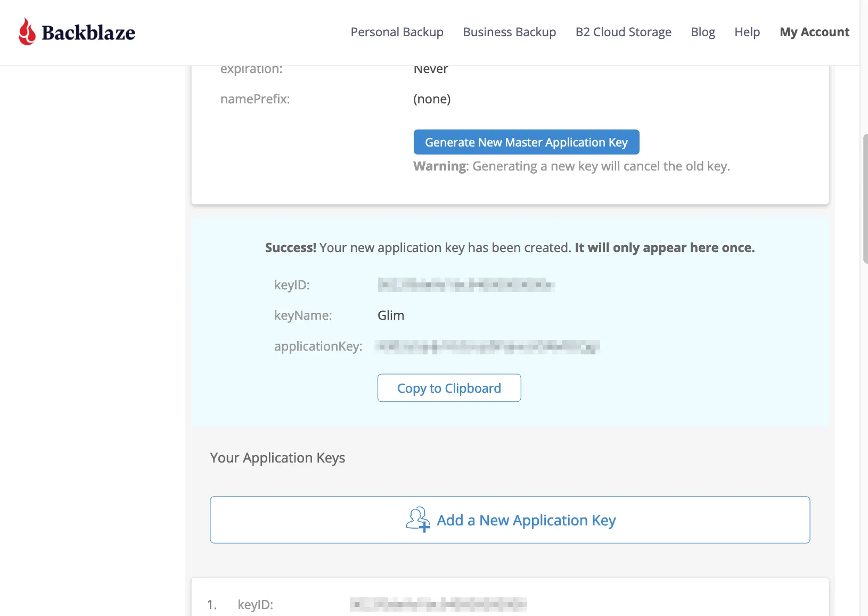Click Generate New Master Application Key
This screenshot has width=868, height=616.
pos(526,142)
